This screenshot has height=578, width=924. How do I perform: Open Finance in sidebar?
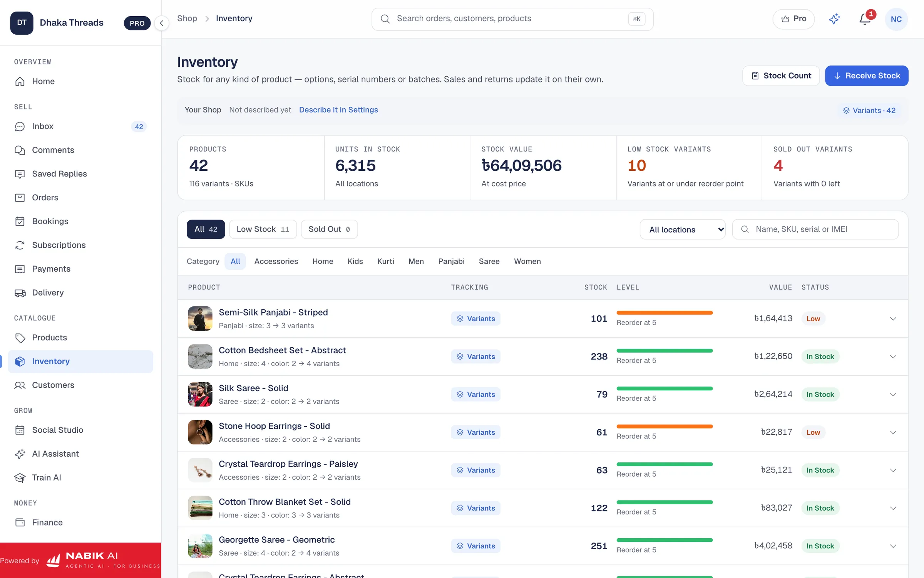point(80,523)
